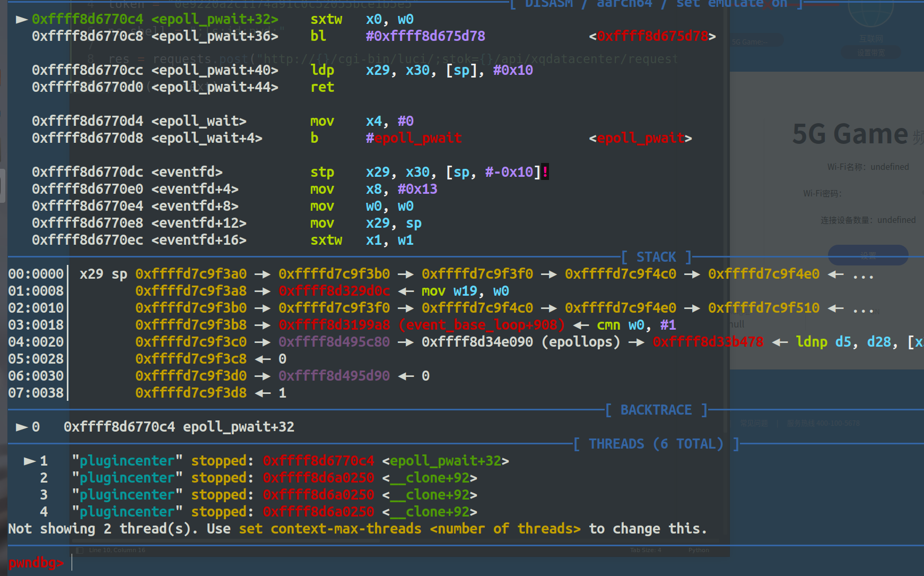Screen dimensions: 924x576
Task: Click the red epoll_pwait branch target in angle brackets
Action: point(640,139)
